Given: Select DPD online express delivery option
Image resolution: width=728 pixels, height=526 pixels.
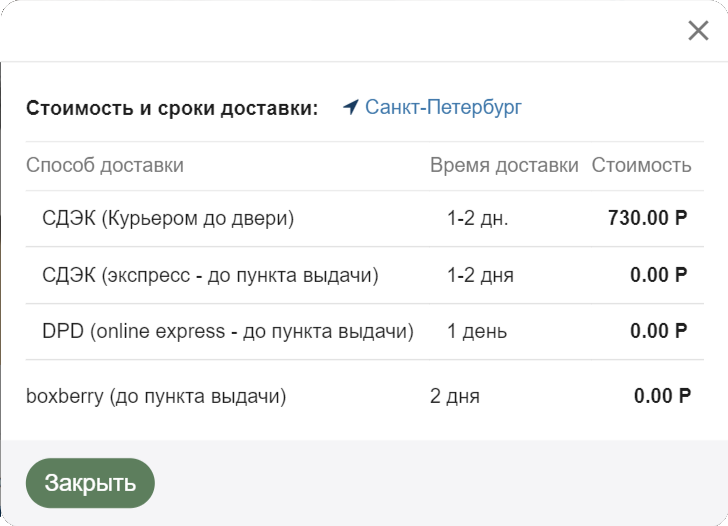Looking at the screenshot, I should pyautogui.click(x=228, y=331).
